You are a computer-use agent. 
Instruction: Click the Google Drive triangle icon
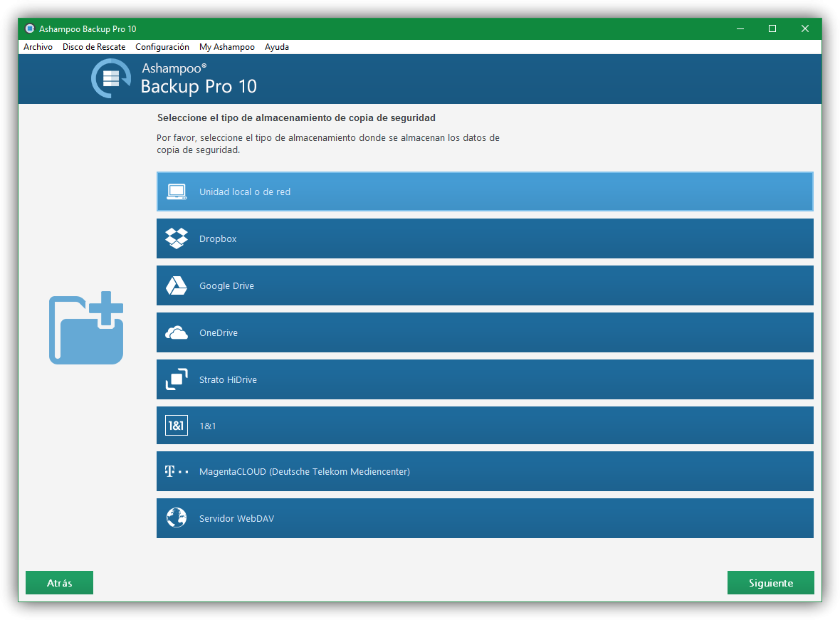(x=177, y=285)
